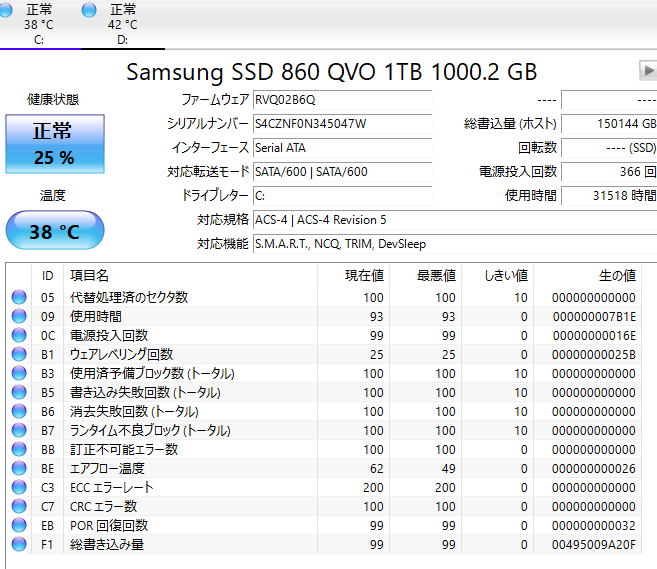The image size is (657, 569).
Task: Switch to the D: drive tab
Action: point(122,24)
